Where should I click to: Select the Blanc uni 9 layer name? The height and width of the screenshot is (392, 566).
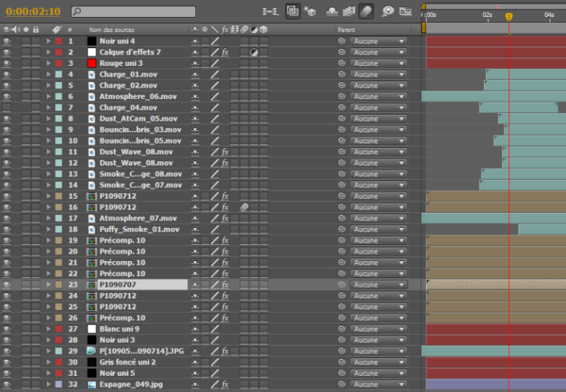119,329
